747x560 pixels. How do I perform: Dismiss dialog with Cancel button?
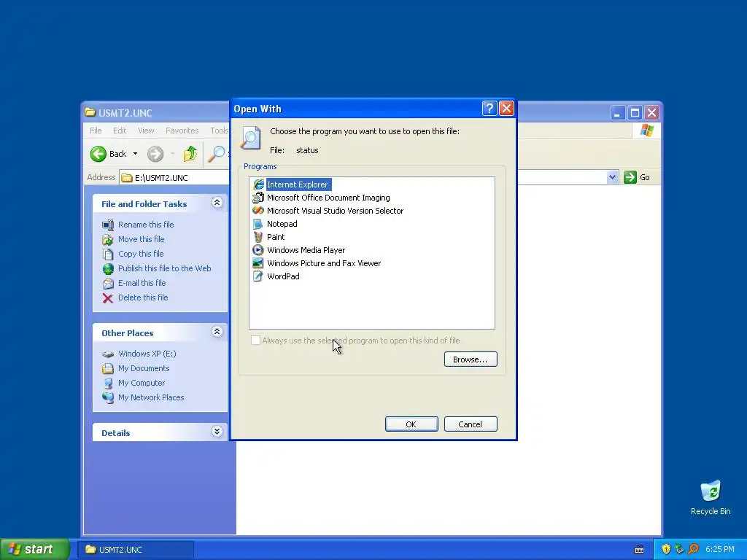tap(471, 424)
